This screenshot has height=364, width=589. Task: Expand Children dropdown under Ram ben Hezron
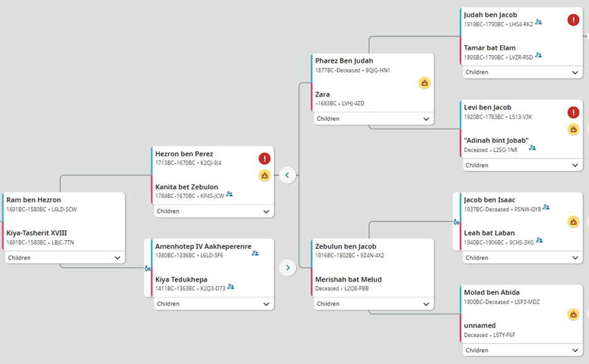(117, 258)
